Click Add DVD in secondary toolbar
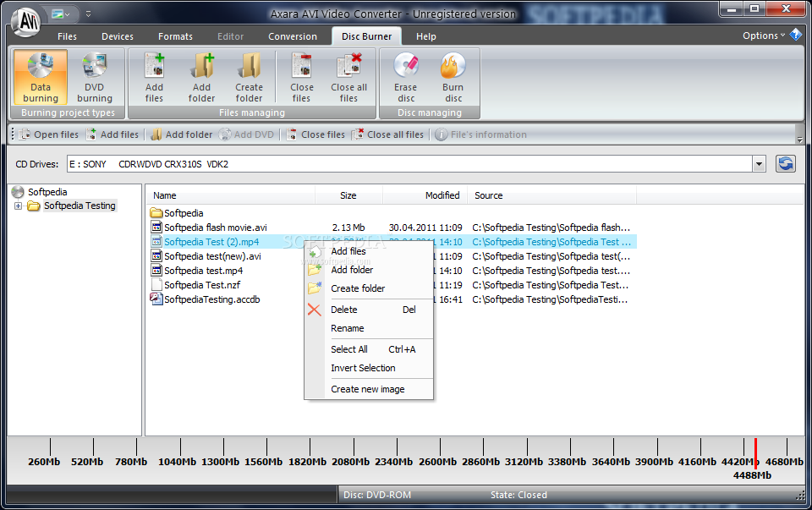 [x=246, y=134]
